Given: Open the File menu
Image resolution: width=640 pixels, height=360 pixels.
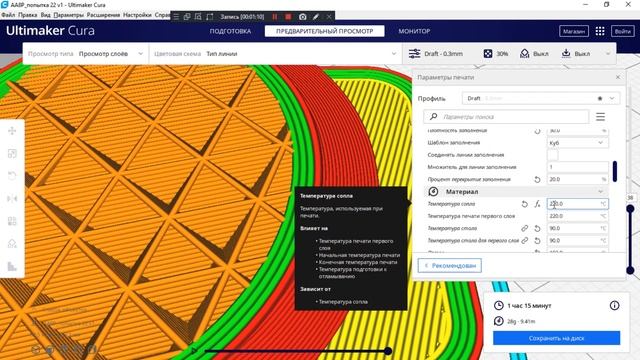Looking at the screenshot, I should [x=8, y=15].
